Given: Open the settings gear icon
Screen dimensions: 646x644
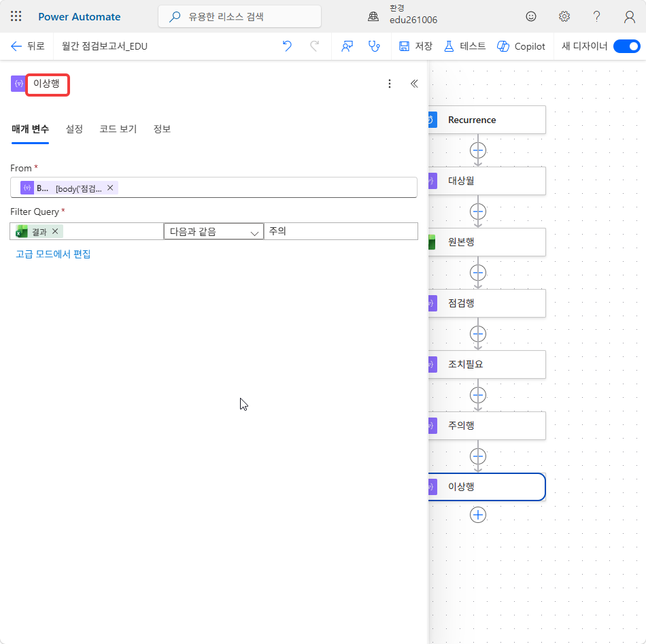Looking at the screenshot, I should (564, 16).
